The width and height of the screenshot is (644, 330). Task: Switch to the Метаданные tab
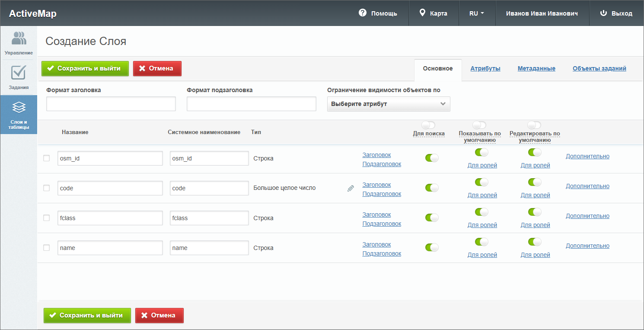click(536, 68)
